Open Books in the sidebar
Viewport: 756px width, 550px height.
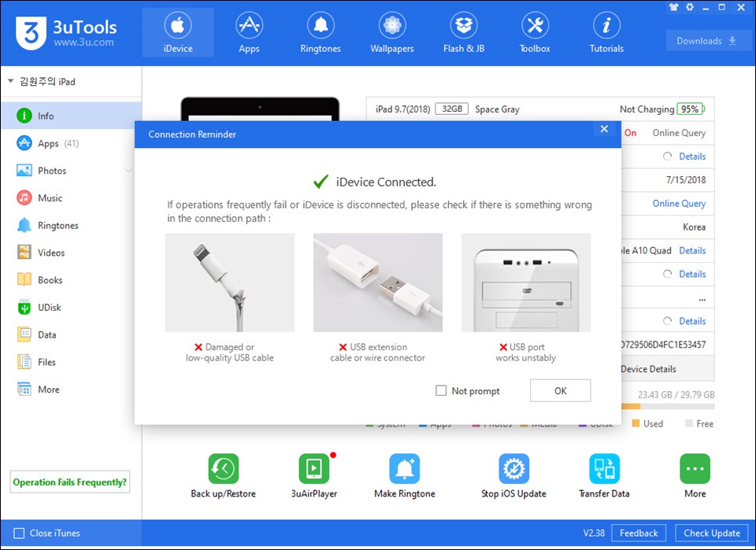(x=72, y=280)
